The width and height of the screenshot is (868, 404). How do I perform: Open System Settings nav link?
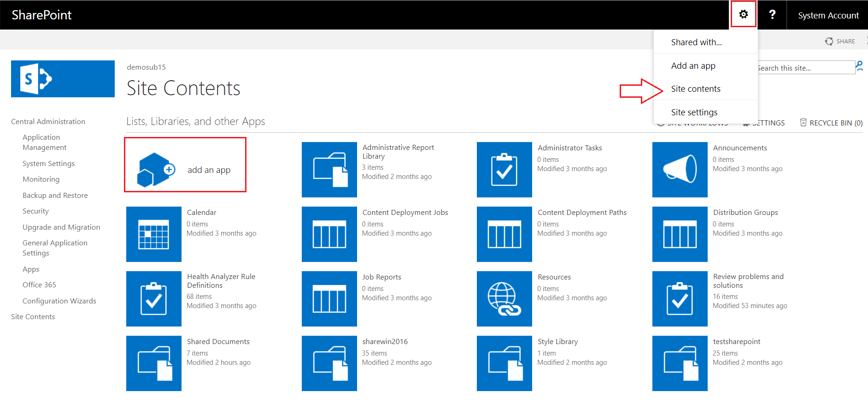(x=48, y=163)
